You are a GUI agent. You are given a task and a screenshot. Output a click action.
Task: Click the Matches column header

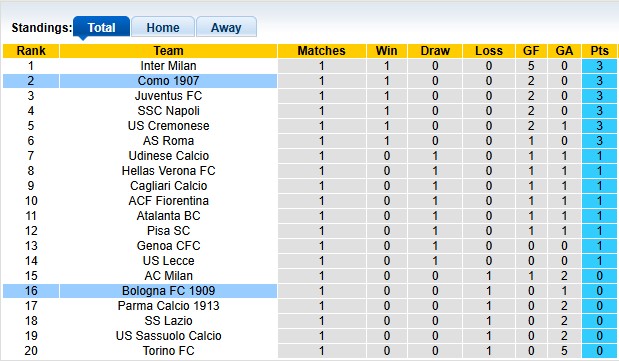coord(321,51)
